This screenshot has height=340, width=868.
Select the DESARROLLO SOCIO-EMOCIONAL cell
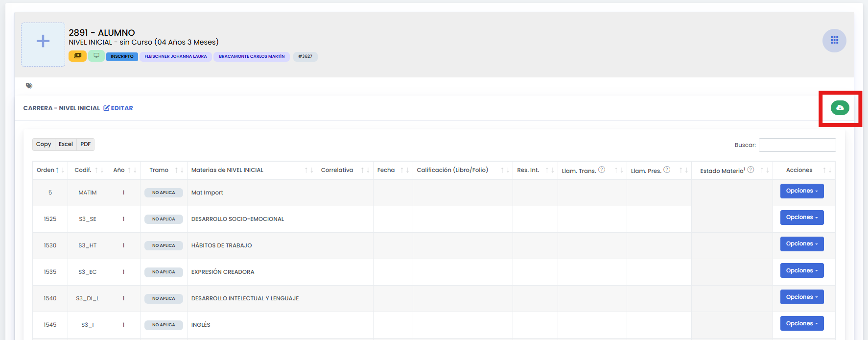(x=252, y=219)
